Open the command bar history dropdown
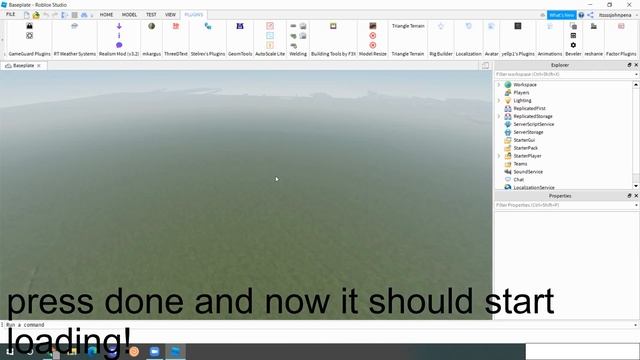The width and height of the screenshot is (640, 360). coord(636,325)
